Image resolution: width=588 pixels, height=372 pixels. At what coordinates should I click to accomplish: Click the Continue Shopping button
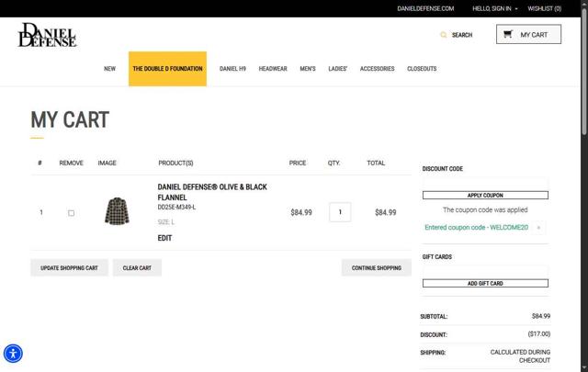(x=377, y=268)
